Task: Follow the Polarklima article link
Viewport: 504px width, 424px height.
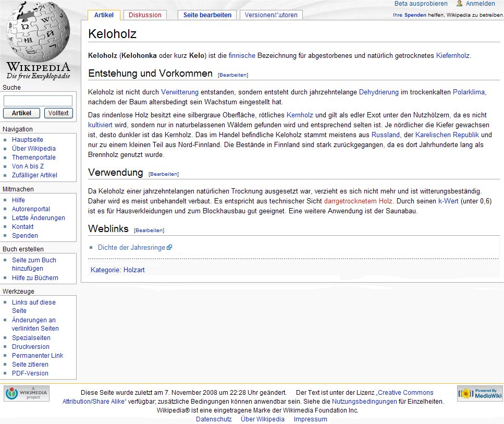Action: (469, 92)
